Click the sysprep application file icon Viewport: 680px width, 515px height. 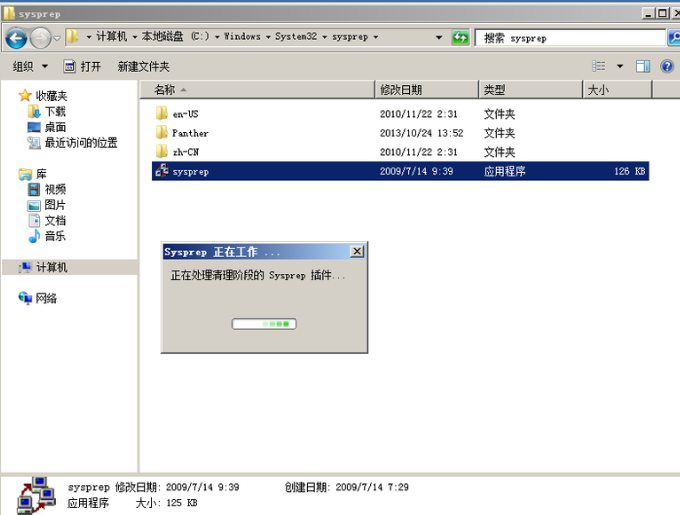coord(162,171)
